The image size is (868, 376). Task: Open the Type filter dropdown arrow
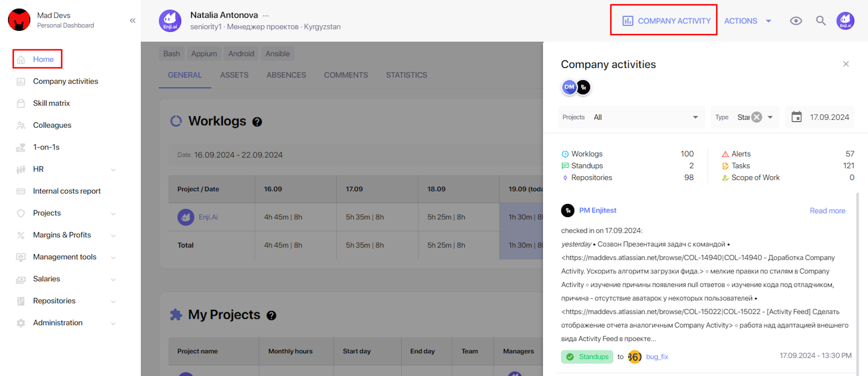pyautogui.click(x=770, y=117)
